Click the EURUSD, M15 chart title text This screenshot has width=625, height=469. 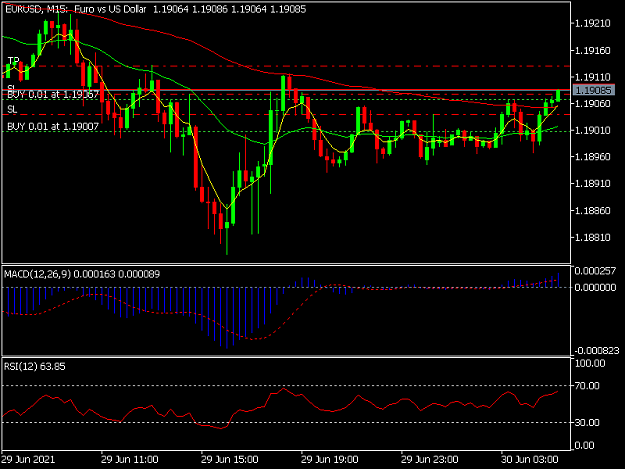coord(155,9)
